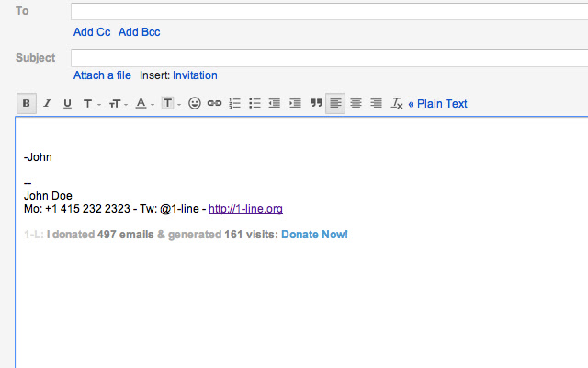Click Attach a file
Image resolution: width=588 pixels, height=368 pixels.
tap(102, 75)
